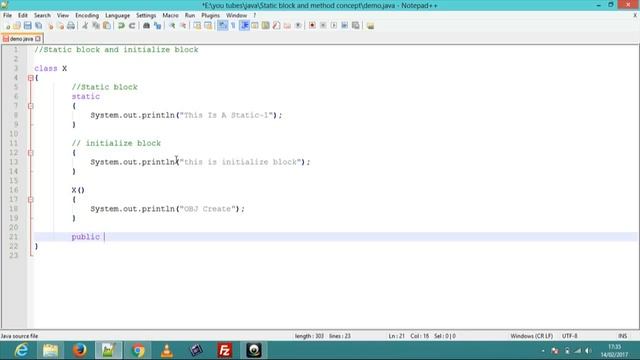Viewport: 640px width, 360px height.
Task: Toggle INS mode in the status bar
Action: (x=622, y=336)
